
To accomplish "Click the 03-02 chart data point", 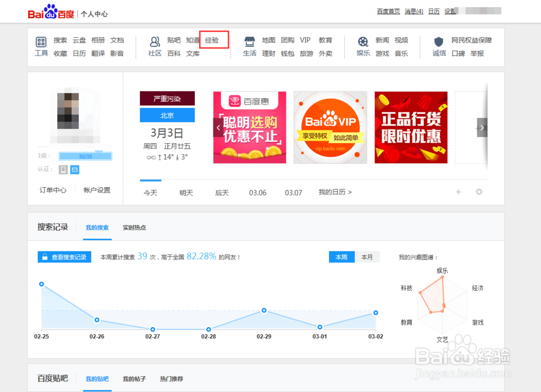I will (x=376, y=313).
